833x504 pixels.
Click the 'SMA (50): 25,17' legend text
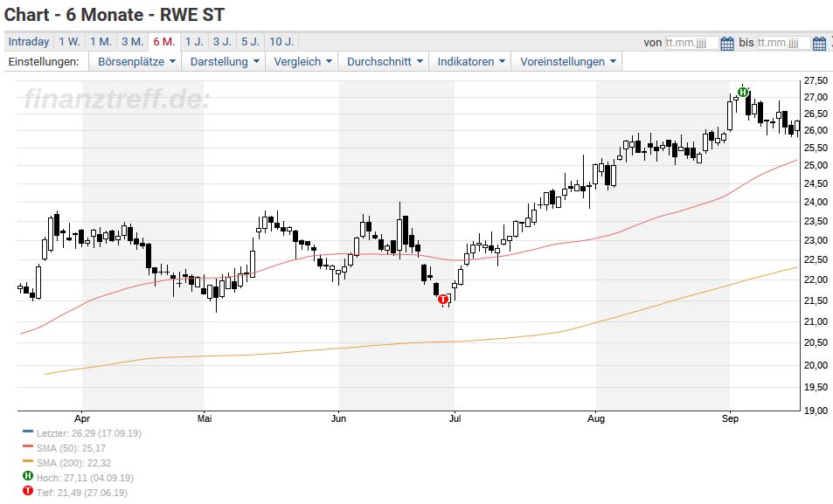click(71, 448)
